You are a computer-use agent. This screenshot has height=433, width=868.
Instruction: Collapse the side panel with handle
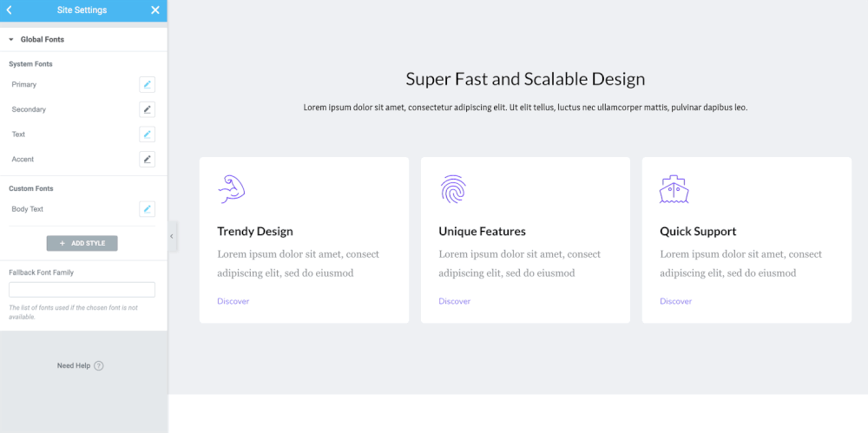172,236
